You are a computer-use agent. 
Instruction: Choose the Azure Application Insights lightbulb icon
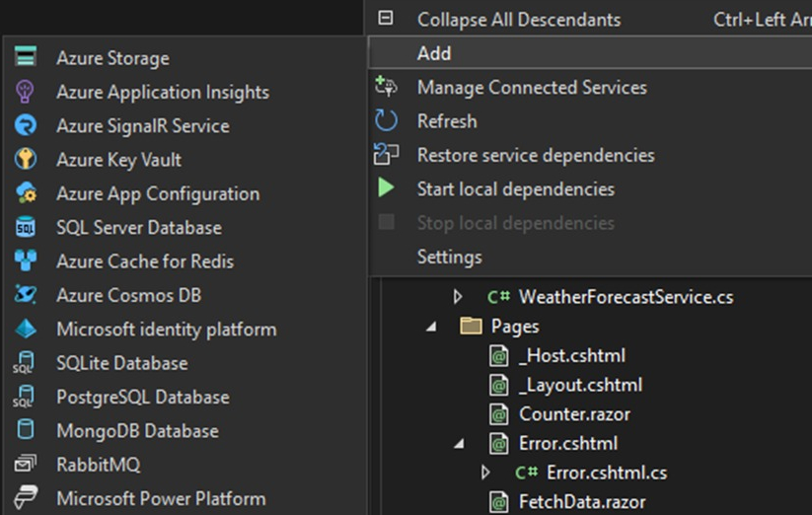coord(26,92)
